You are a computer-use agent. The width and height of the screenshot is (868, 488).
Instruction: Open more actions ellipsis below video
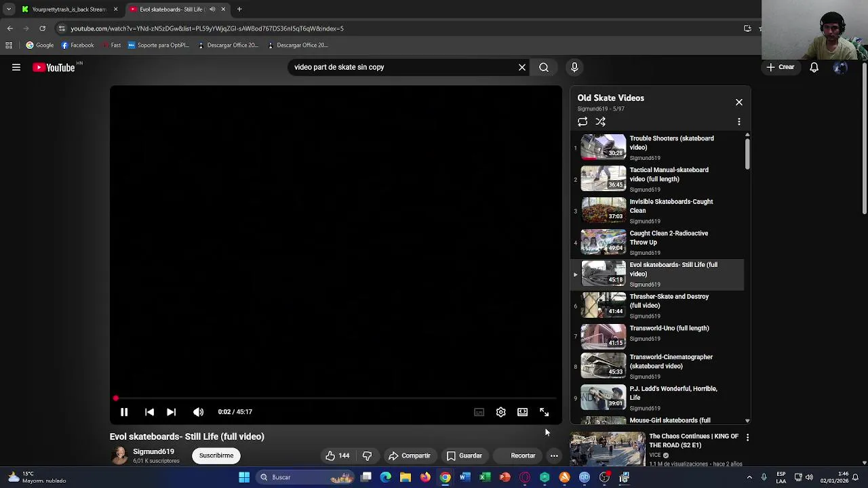[x=554, y=455]
